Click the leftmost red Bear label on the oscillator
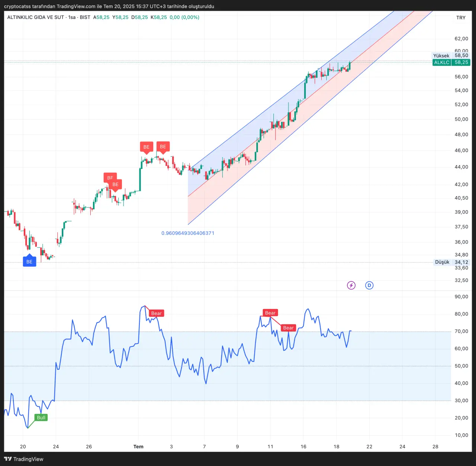The image size is (476, 466). [156, 313]
